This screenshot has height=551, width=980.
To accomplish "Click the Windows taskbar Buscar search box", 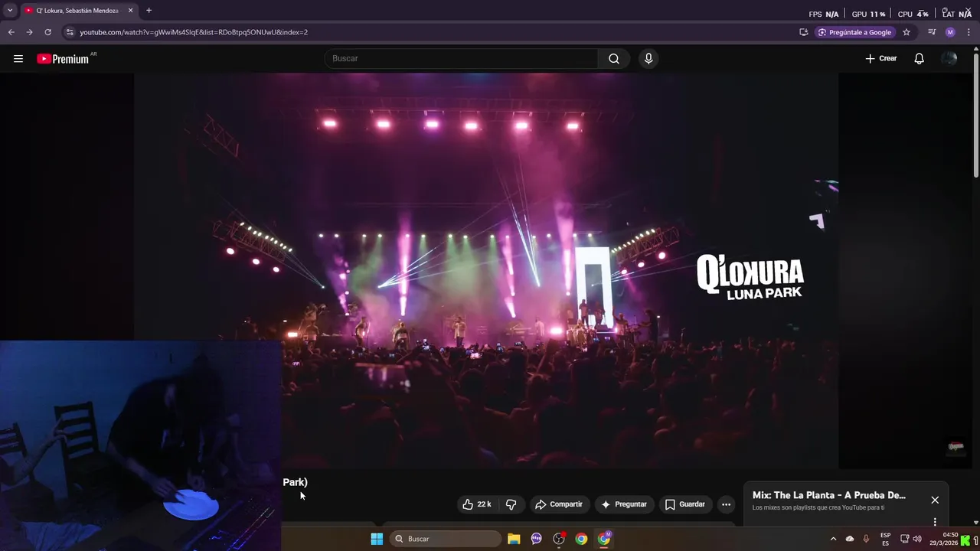I will point(446,539).
